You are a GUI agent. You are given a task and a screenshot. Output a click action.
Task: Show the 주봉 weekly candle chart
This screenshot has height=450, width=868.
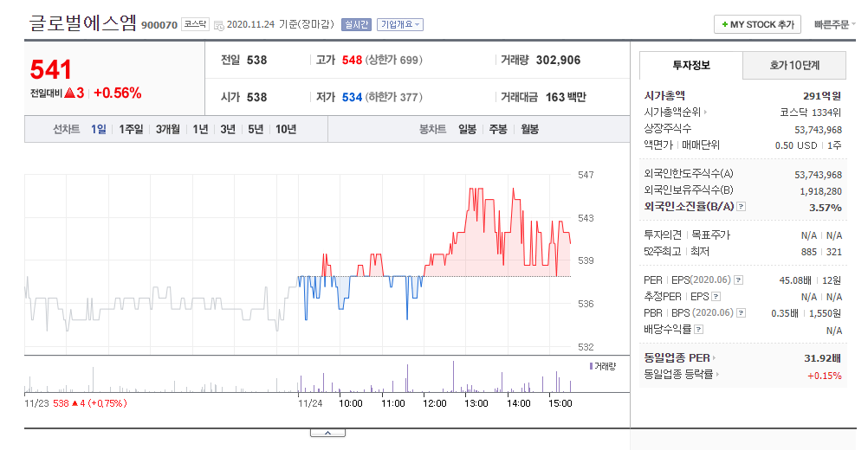(498, 129)
